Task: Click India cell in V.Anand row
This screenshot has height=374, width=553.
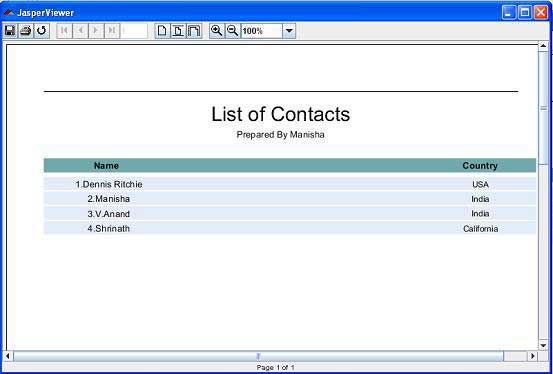Action: coord(480,214)
